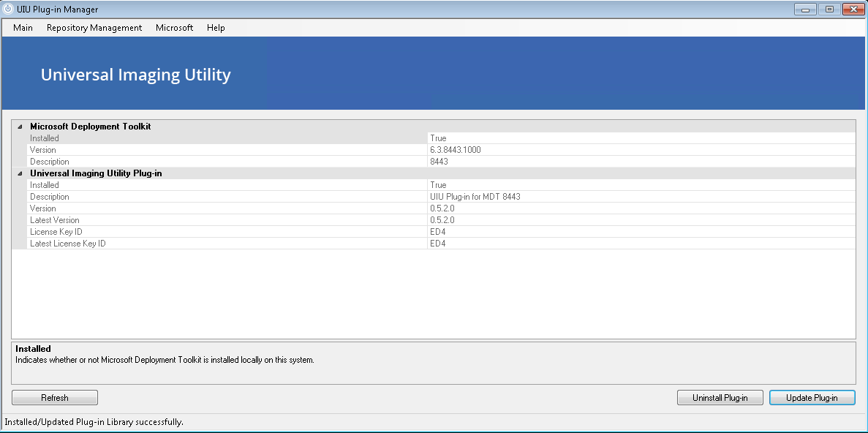Open the Microsoft menu
Image resolution: width=868 pixels, height=433 pixels.
[x=174, y=28]
